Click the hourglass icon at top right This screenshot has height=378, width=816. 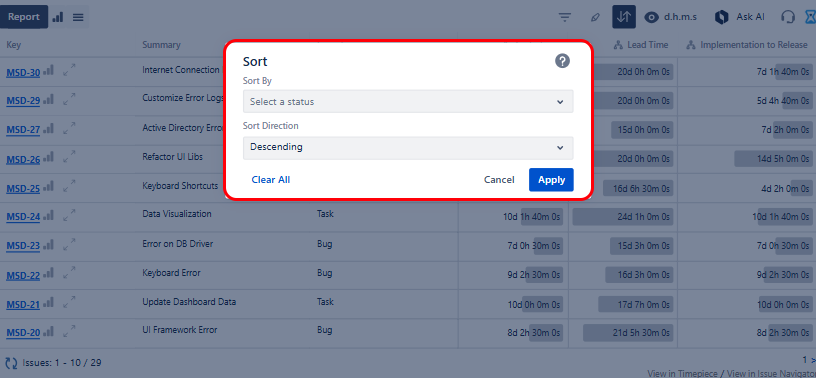click(810, 17)
